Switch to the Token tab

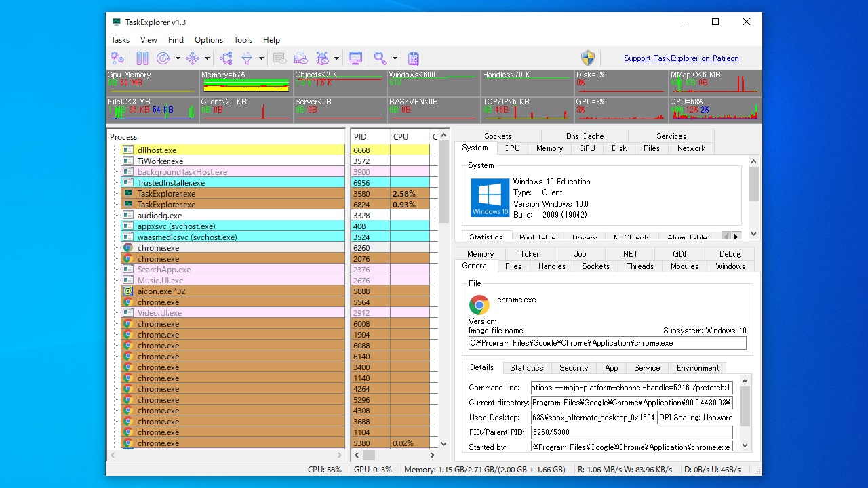530,254
